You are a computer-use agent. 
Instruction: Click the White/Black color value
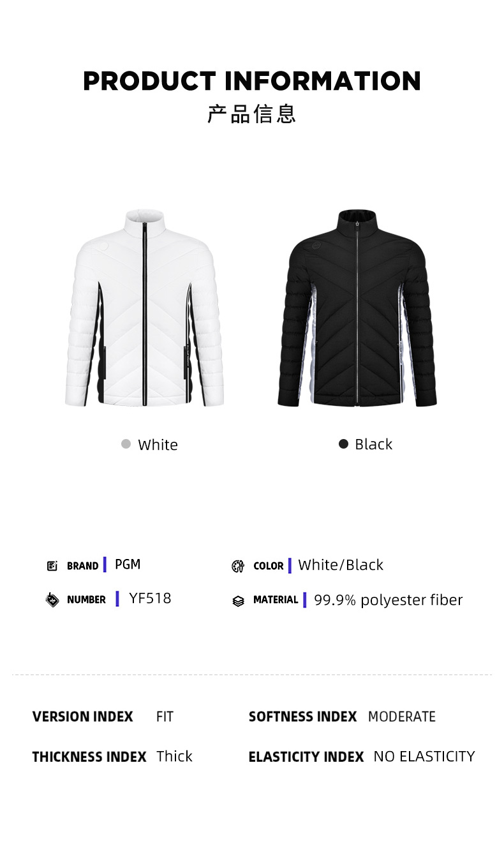341,565
